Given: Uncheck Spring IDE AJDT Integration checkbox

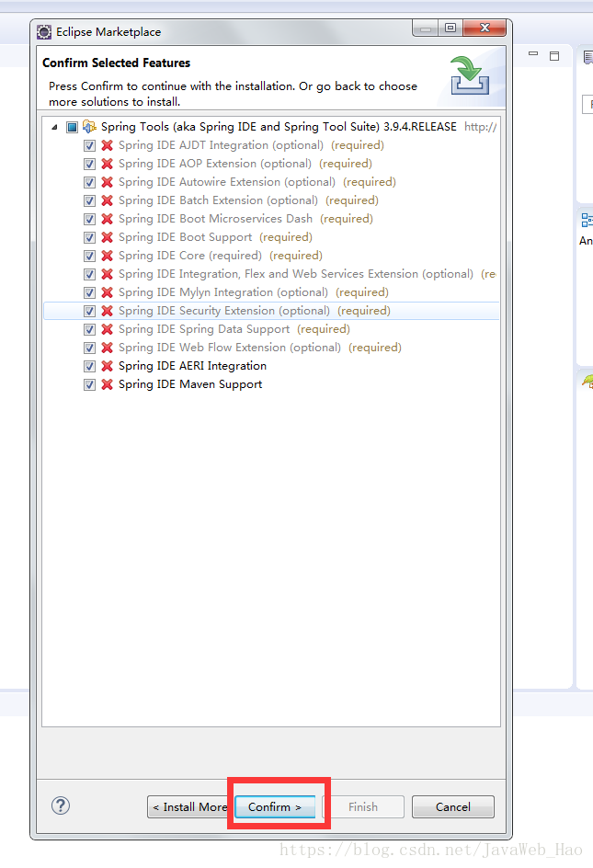Looking at the screenshot, I should click(x=89, y=145).
